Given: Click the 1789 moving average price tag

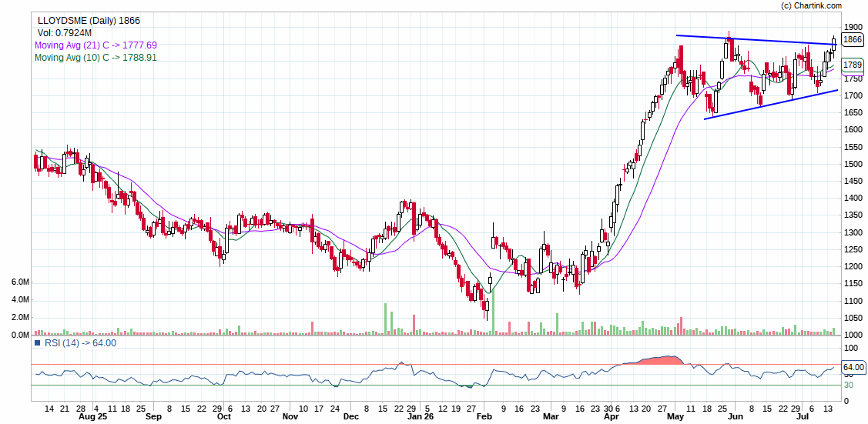Looking at the screenshot, I should (852, 65).
